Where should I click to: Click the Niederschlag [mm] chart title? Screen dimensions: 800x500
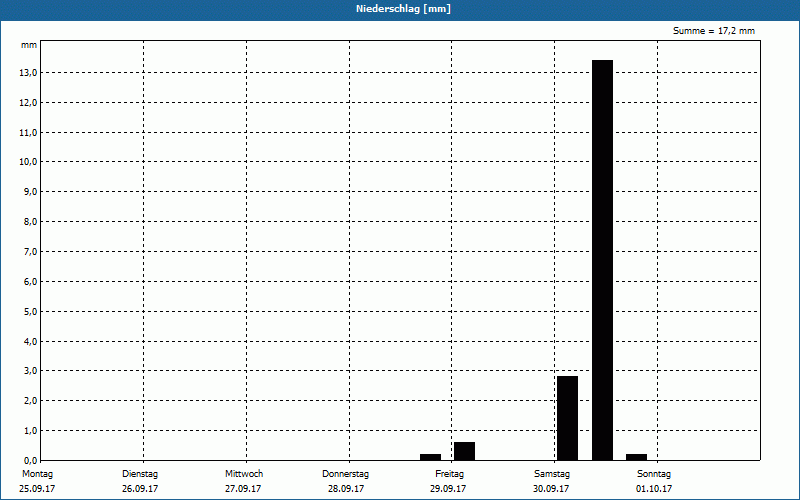[x=403, y=9]
